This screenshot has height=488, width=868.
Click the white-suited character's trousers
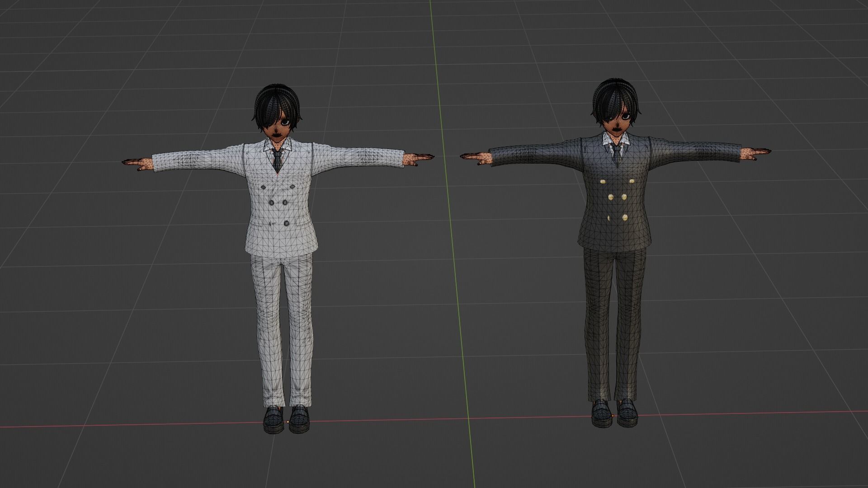(x=282, y=330)
